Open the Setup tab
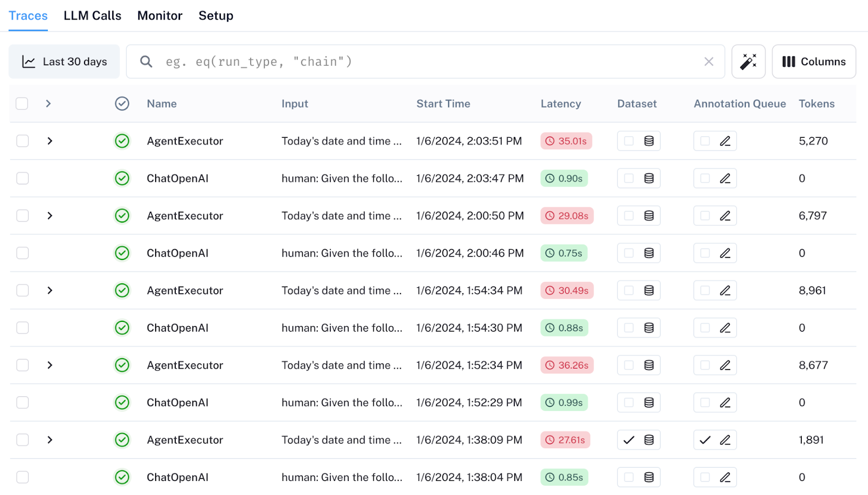This screenshot has height=495, width=868. tap(216, 16)
